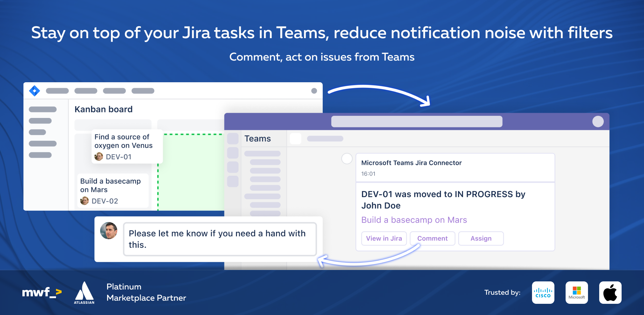Click the white channel icon in Teams header

295,139
